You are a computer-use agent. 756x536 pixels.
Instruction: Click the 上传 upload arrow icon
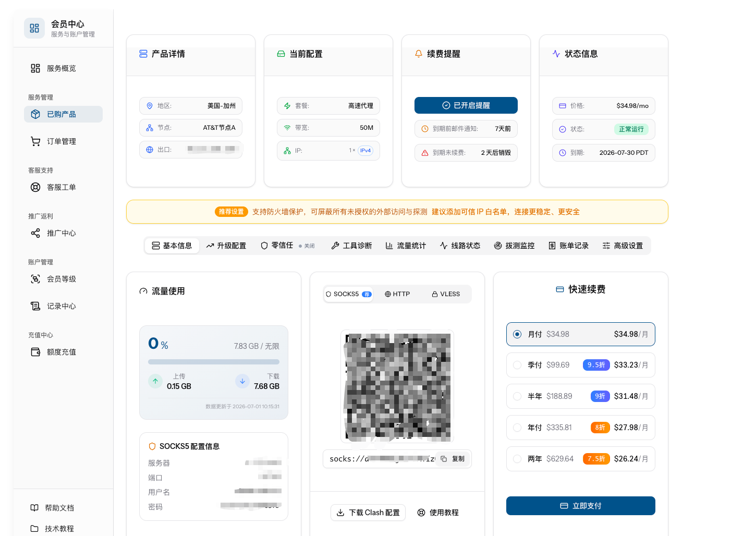155,381
